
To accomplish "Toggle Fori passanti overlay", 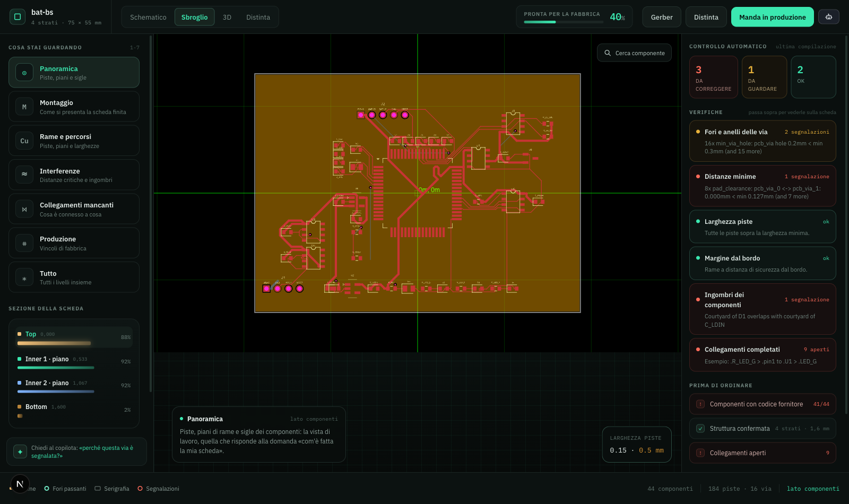I will (65, 489).
